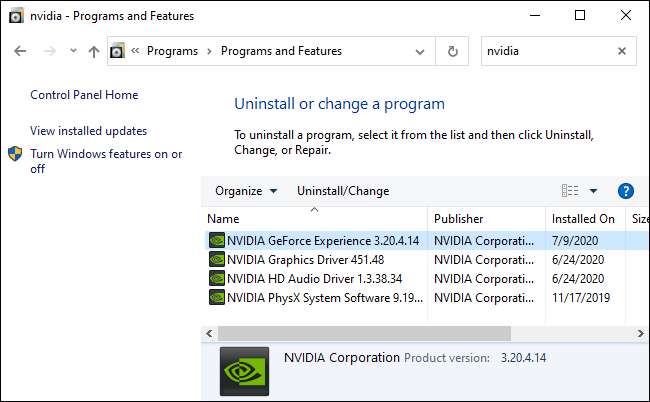650x402 pixels.
Task: Open the recent locations dropdown arrow
Action: 73,51
